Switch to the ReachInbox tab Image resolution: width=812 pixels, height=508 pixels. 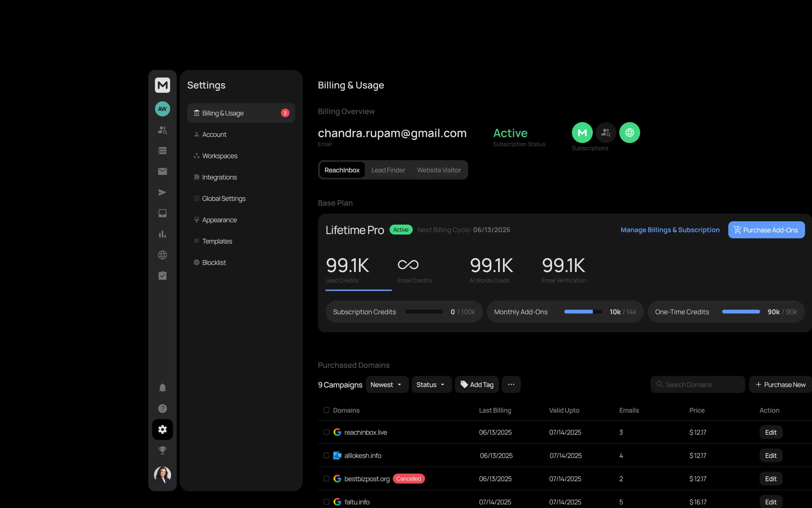[342, 170]
